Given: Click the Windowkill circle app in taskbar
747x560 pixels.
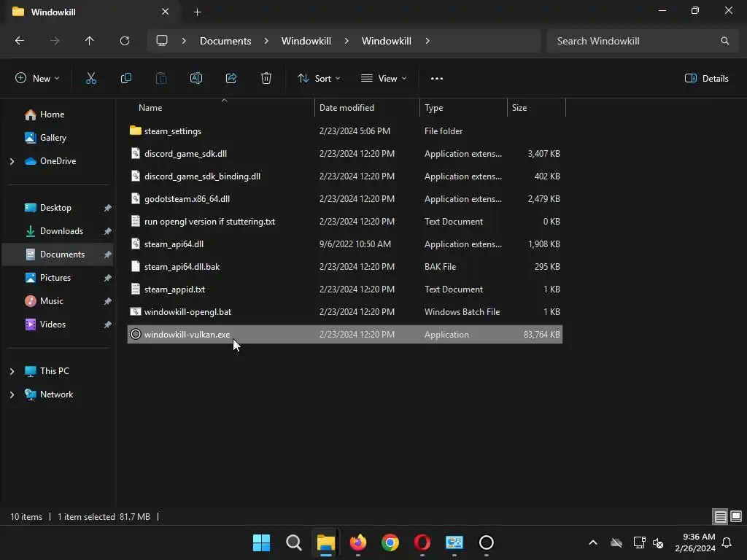Looking at the screenshot, I should [487, 542].
